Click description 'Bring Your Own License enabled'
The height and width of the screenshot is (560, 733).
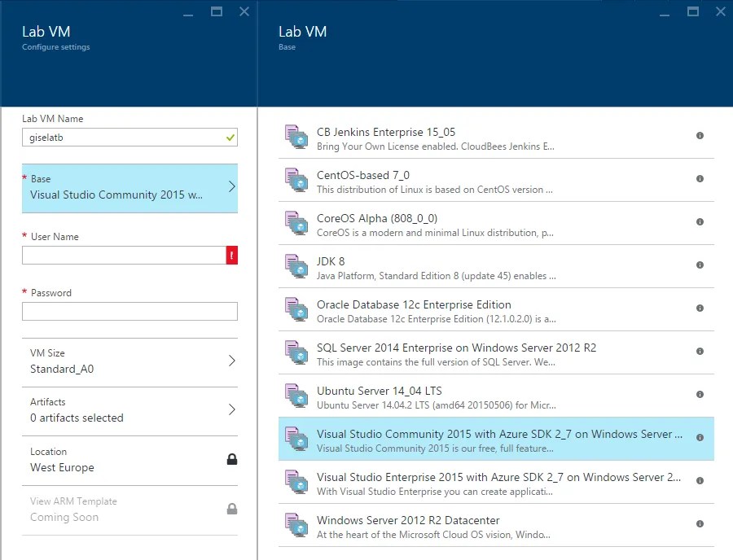pos(435,147)
